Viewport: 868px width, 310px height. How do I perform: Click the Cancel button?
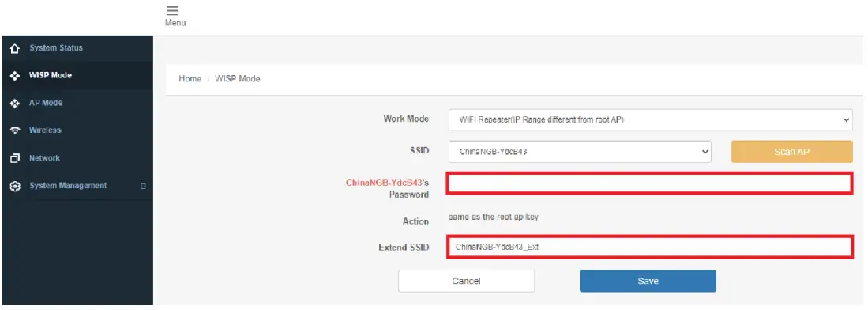[x=466, y=282]
